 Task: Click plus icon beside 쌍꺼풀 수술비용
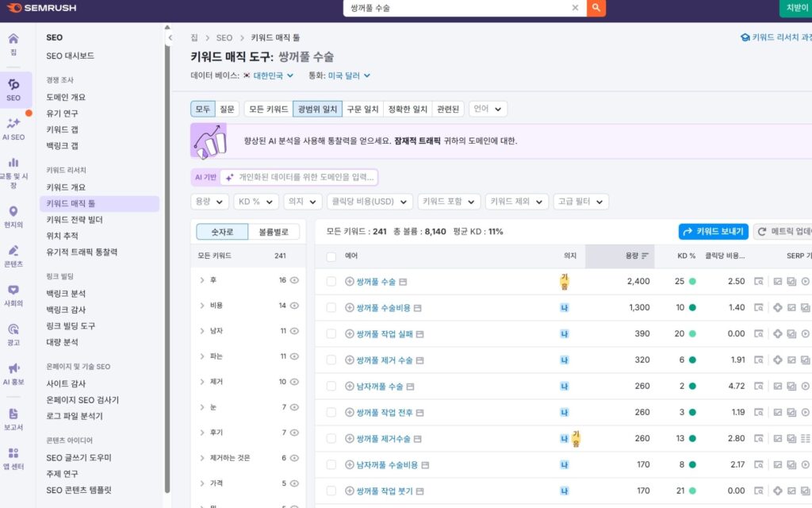pos(350,307)
